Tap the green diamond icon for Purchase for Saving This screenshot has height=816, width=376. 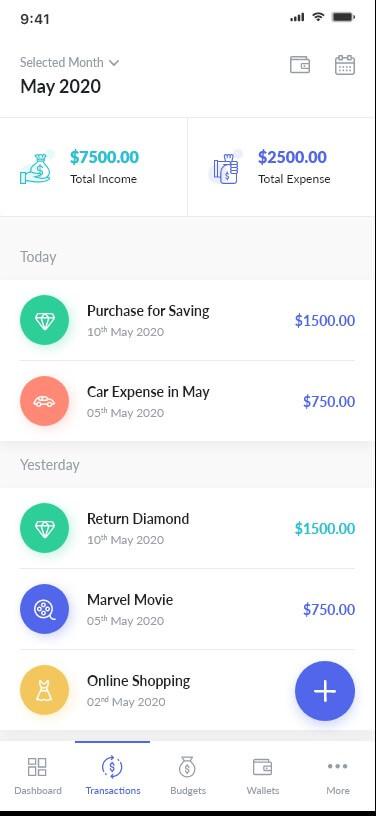(x=44, y=320)
